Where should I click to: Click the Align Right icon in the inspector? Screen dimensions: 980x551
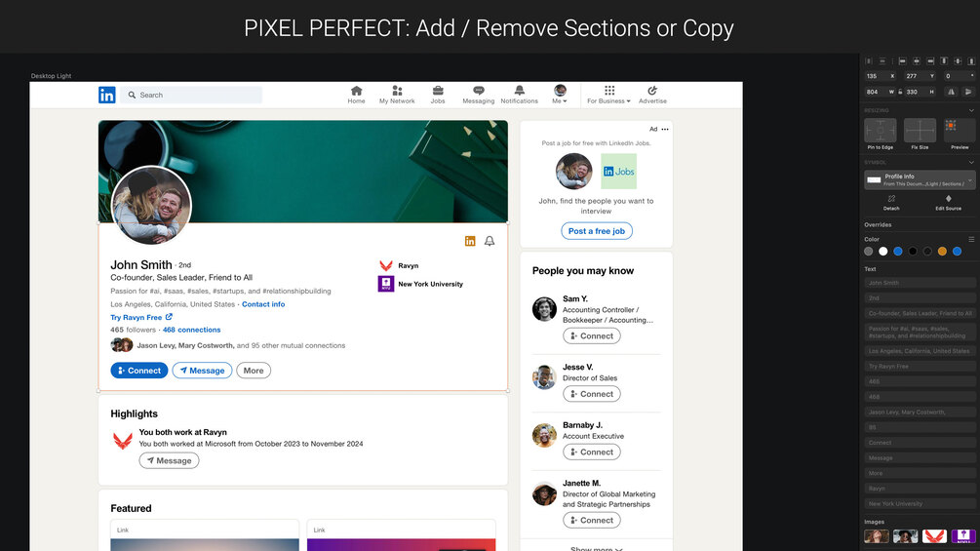click(x=930, y=61)
